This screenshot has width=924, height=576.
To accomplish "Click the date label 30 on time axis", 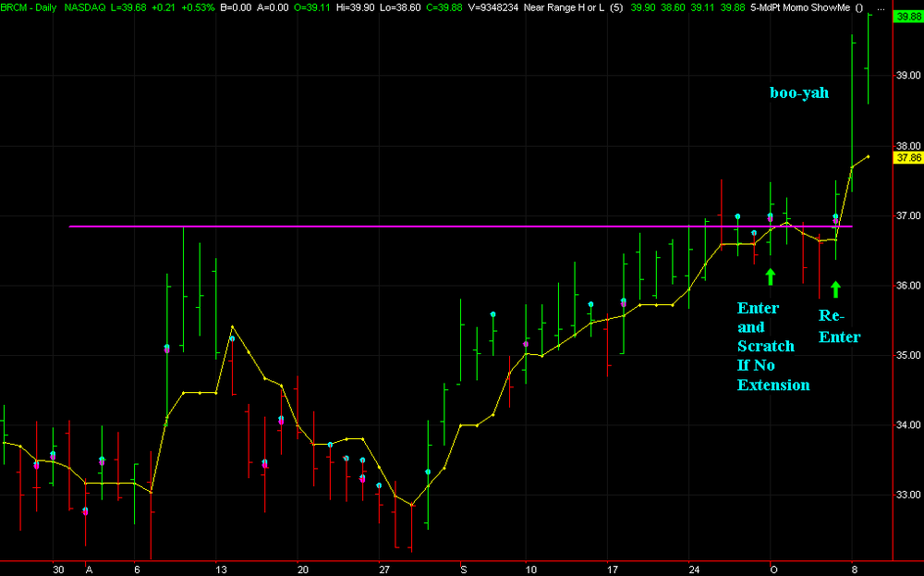I will coord(57,570).
